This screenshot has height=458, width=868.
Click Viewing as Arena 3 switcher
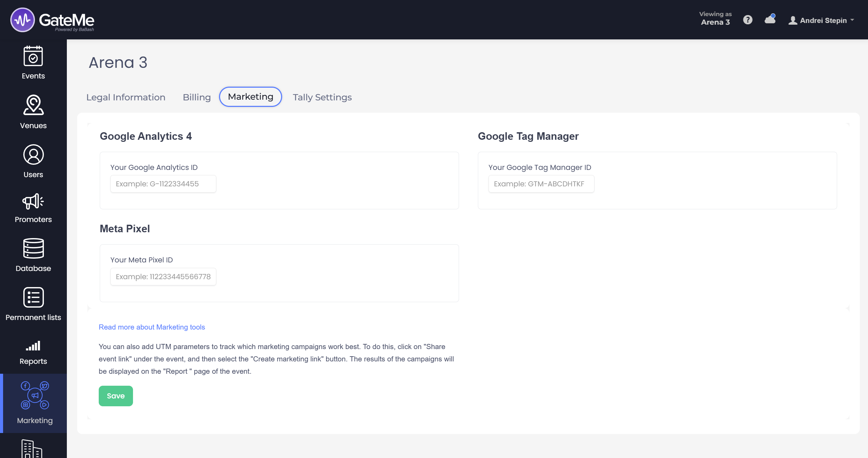pyautogui.click(x=715, y=18)
